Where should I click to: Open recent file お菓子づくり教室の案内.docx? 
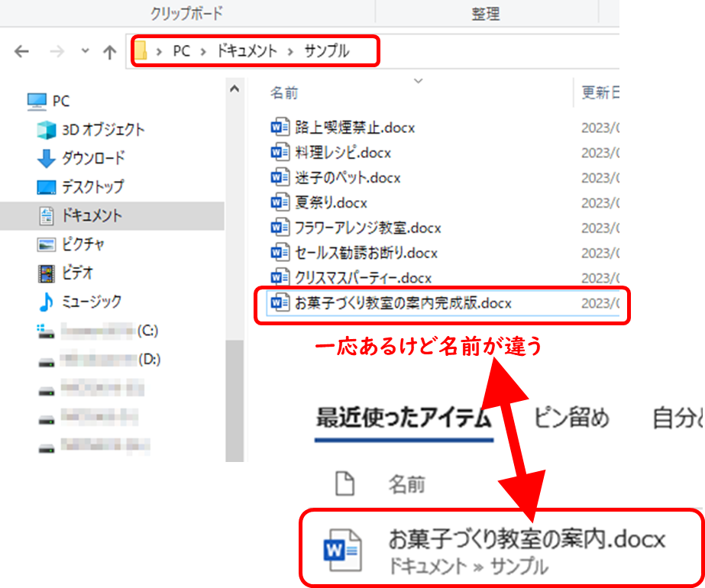[x=526, y=539]
